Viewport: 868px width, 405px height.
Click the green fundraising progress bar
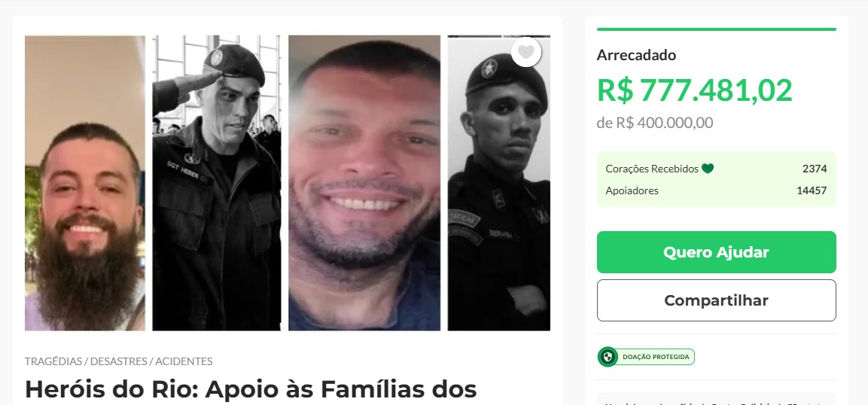pos(717,29)
